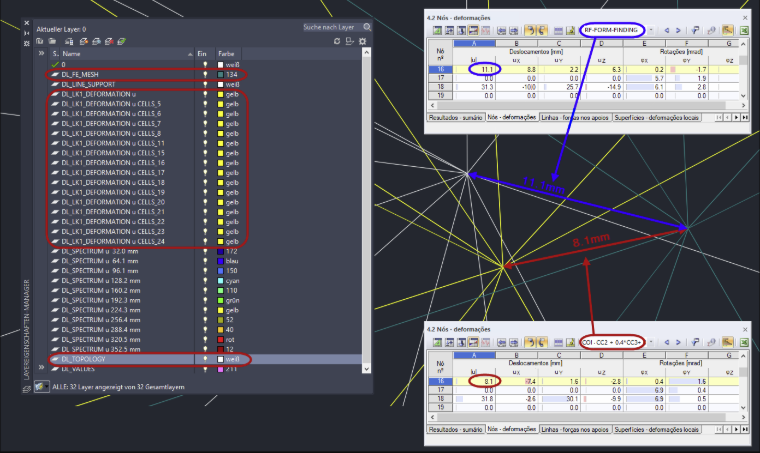This screenshot has height=453, width=760.
Task: Click layer list scrollbar down arrow
Action: (366, 369)
